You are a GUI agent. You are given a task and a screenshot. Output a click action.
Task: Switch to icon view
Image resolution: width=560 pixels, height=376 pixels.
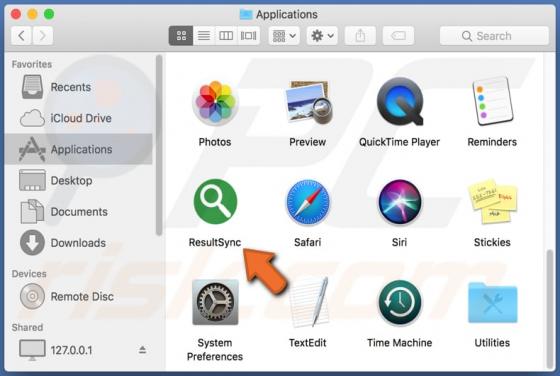(181, 36)
